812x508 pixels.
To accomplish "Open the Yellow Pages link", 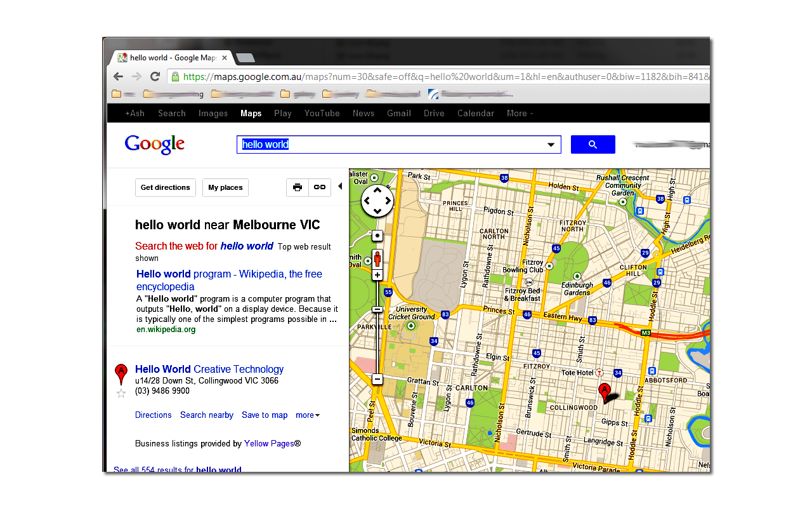I will 269,444.
